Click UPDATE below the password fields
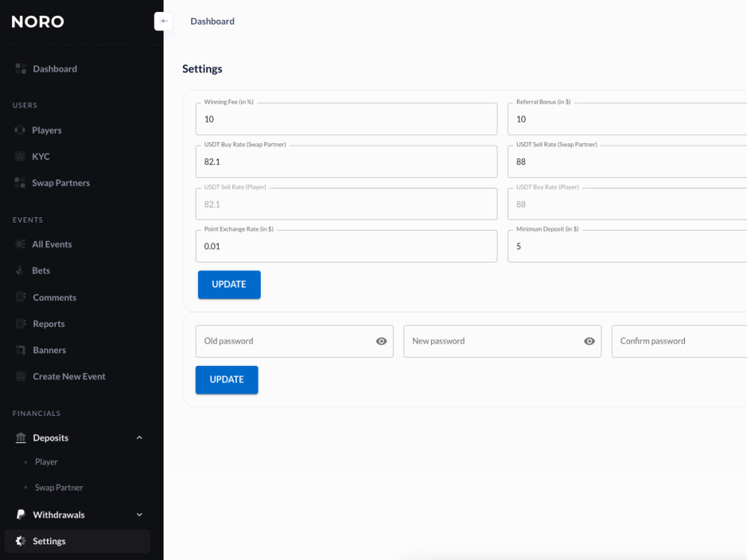Screen dimensions: 747x560 point(227,379)
